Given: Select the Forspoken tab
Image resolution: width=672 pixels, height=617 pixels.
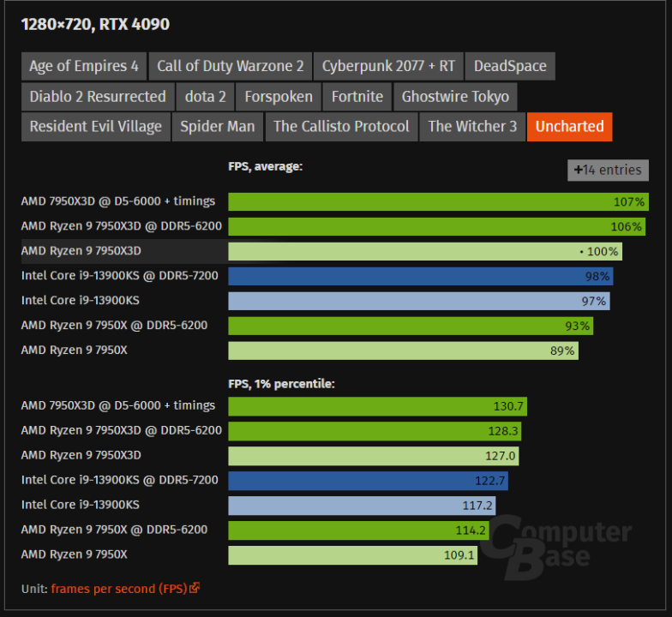Looking at the screenshot, I should click(x=279, y=97).
